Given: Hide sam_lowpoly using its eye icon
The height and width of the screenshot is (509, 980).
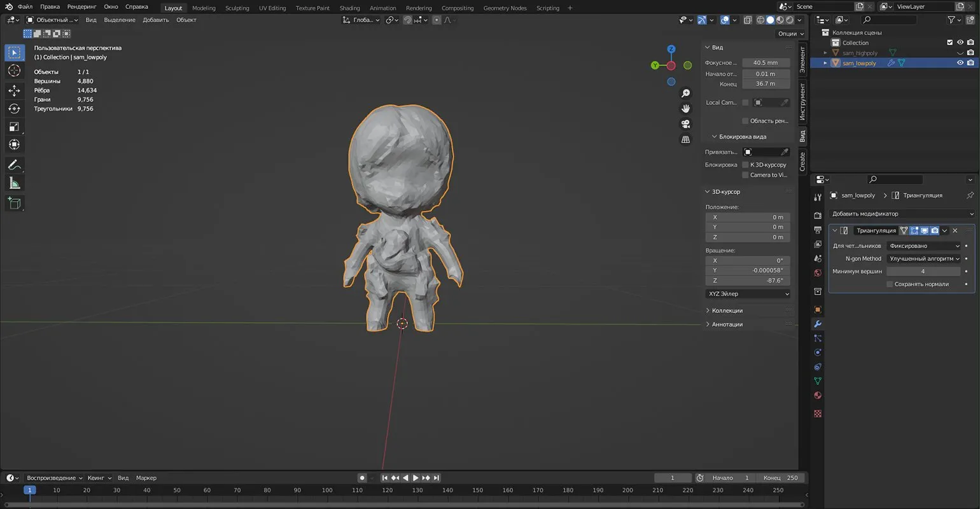Looking at the screenshot, I should coord(960,63).
